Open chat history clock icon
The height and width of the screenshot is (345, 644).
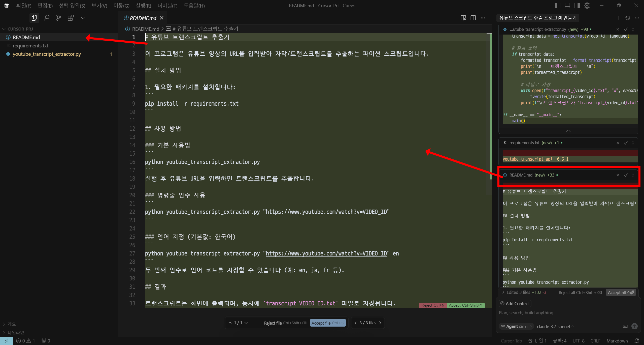tap(628, 18)
